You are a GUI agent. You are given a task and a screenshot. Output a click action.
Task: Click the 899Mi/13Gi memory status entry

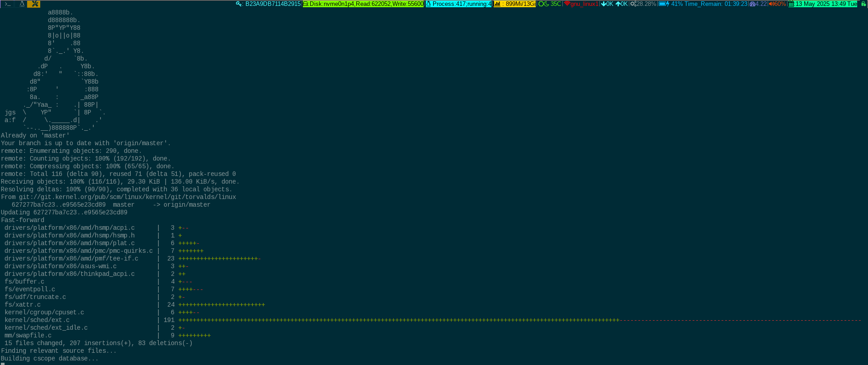point(514,4)
